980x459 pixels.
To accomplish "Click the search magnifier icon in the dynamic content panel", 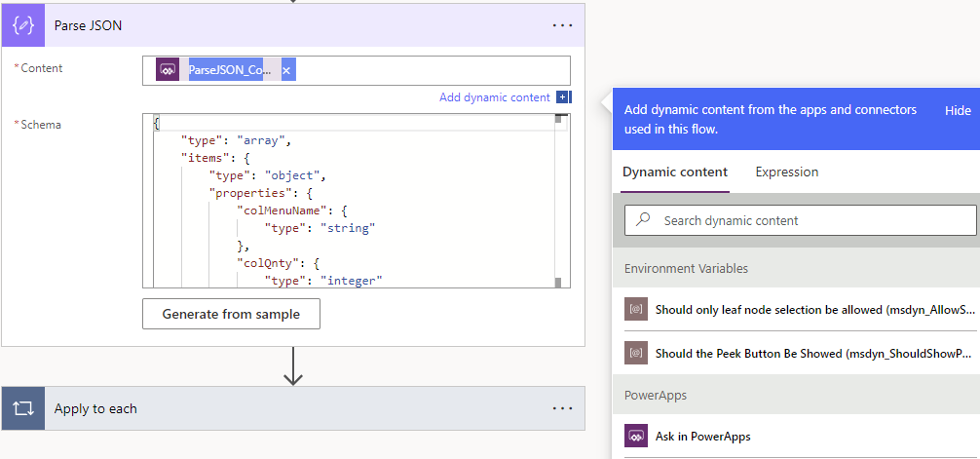I will [643, 220].
